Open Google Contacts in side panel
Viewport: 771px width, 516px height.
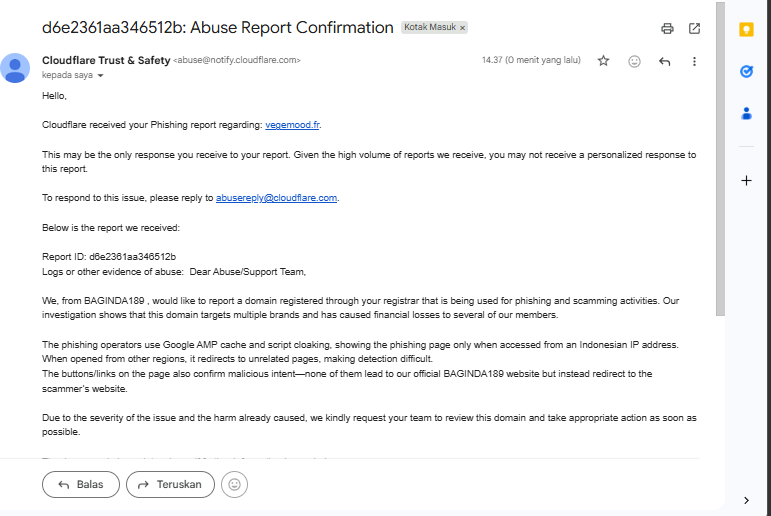pyautogui.click(x=746, y=113)
